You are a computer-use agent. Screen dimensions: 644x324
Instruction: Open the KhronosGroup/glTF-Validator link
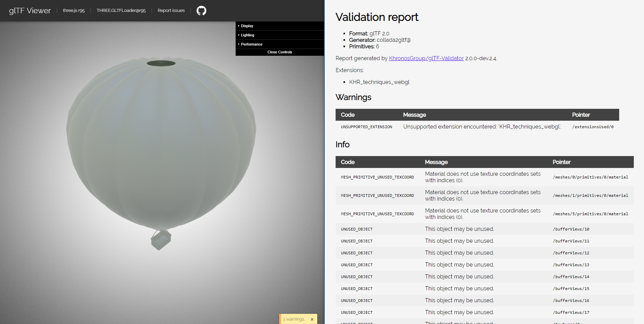(426, 58)
